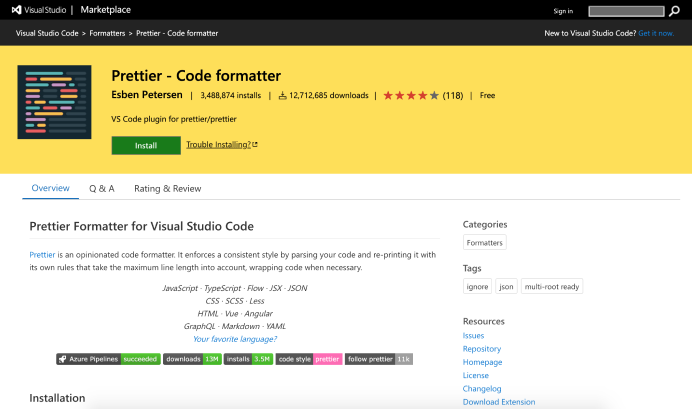
Task: Click the Formatters category tag
Action: [485, 243]
